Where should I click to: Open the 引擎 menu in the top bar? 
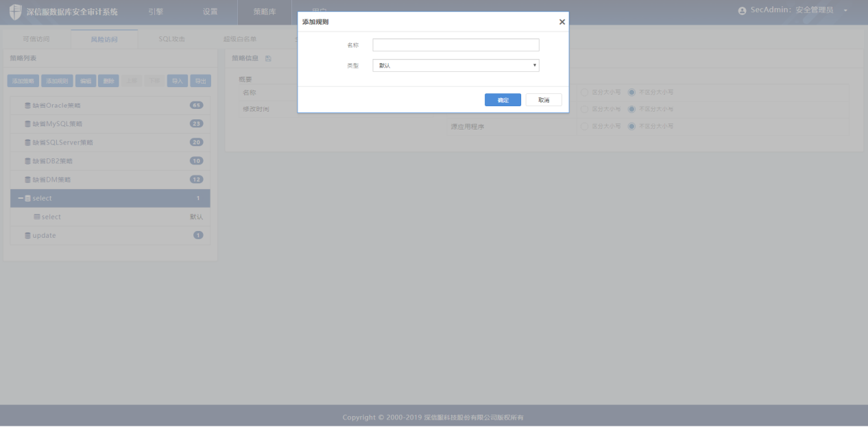tap(155, 12)
